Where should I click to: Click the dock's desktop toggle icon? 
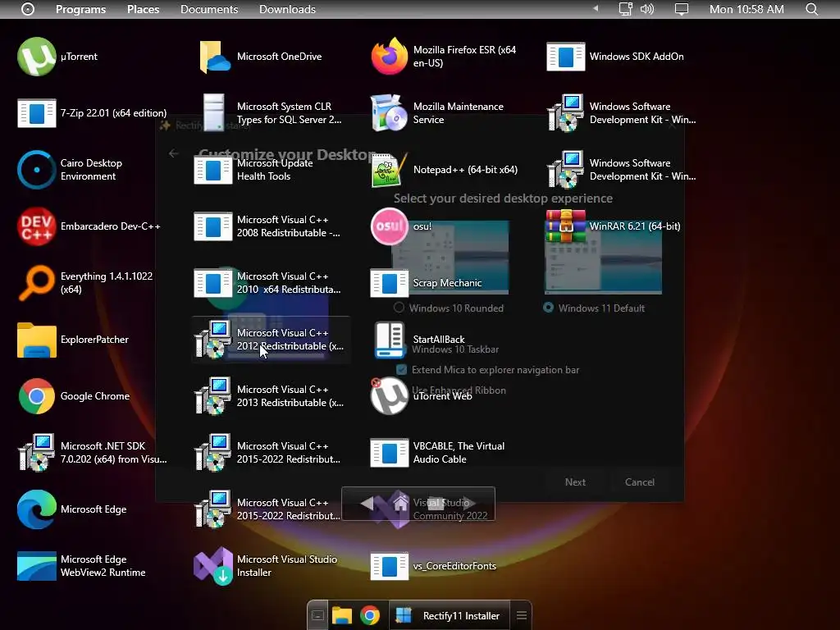317,615
